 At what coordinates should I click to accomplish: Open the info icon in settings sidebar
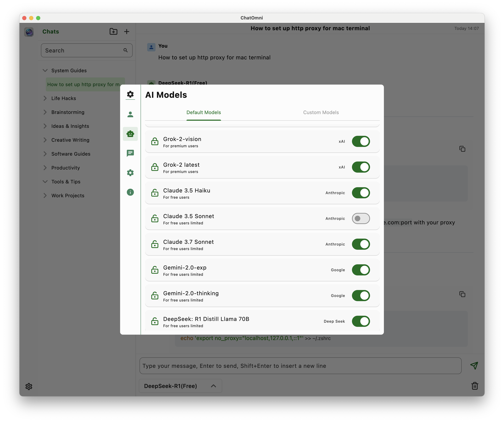coord(130,192)
